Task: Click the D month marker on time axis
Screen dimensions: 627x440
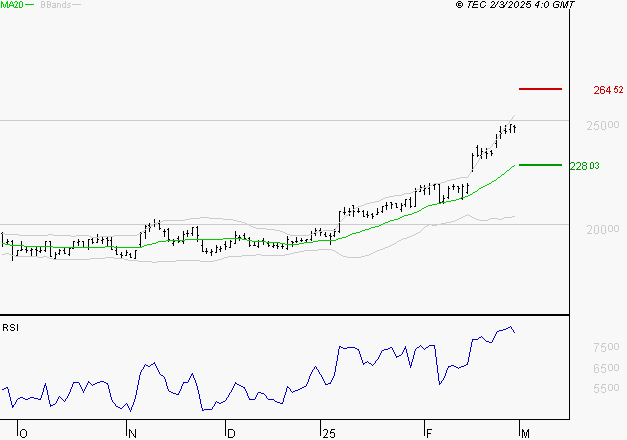Action: (x=231, y=434)
